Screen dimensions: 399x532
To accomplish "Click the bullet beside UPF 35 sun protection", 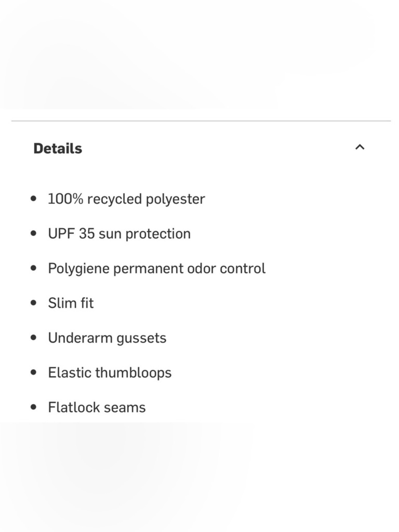I will coord(34,233).
